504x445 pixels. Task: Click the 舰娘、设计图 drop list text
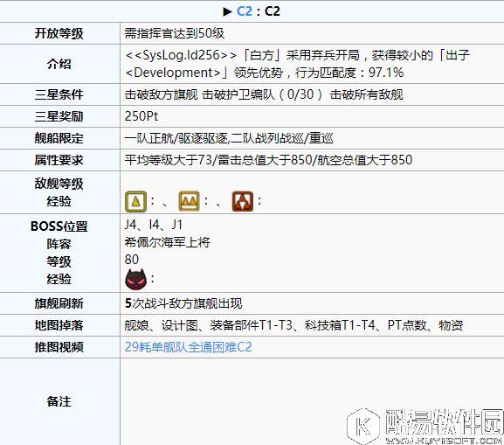(293, 325)
